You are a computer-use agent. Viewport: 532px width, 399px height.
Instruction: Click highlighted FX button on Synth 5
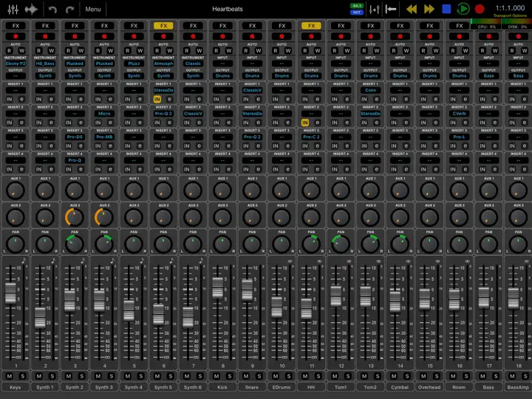[x=163, y=26]
